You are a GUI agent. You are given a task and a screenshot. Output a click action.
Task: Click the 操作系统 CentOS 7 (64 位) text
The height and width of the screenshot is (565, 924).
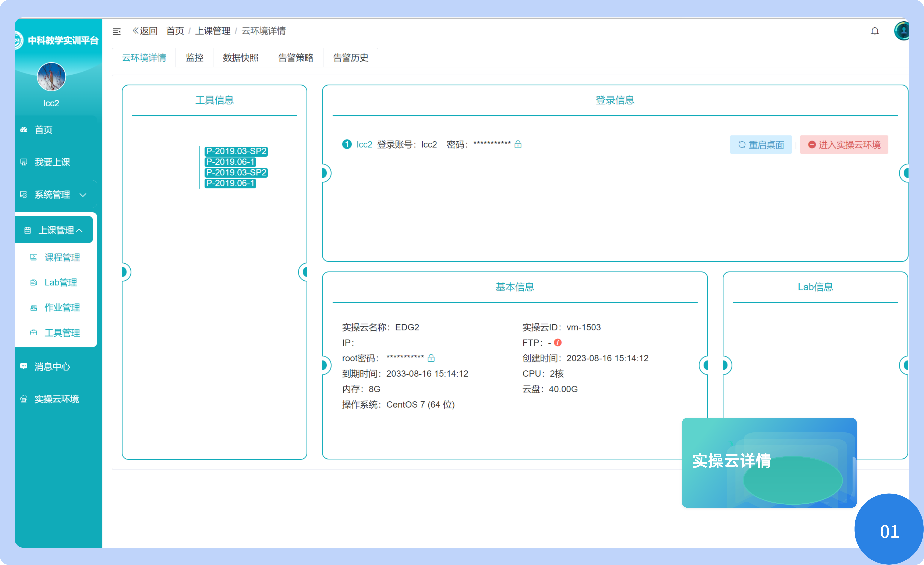pyautogui.click(x=398, y=405)
